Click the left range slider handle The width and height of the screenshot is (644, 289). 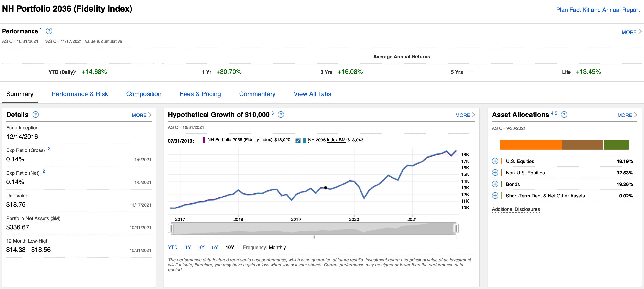171,228
